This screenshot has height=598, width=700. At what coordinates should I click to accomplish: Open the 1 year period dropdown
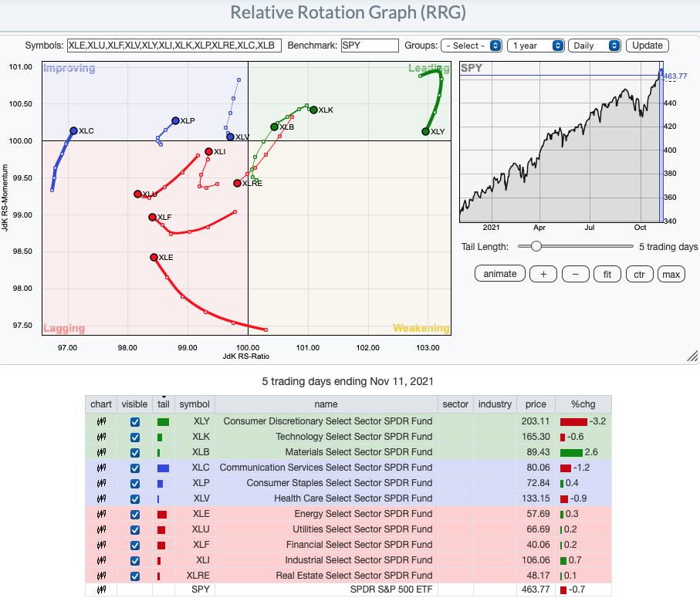click(x=536, y=46)
